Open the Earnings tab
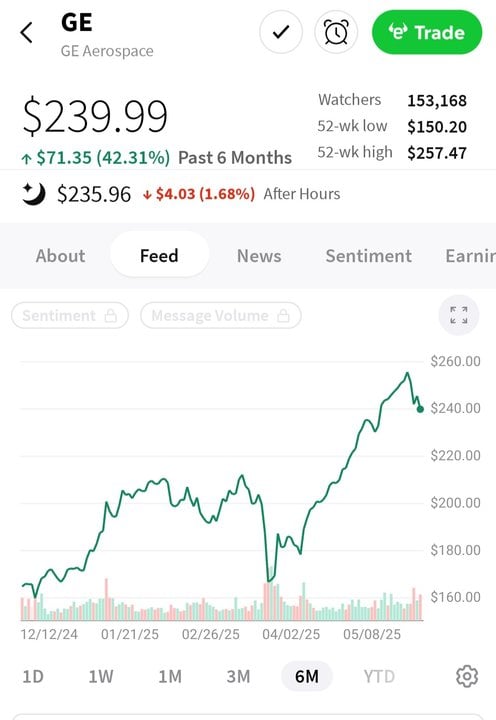The width and height of the screenshot is (496, 720). (x=470, y=256)
